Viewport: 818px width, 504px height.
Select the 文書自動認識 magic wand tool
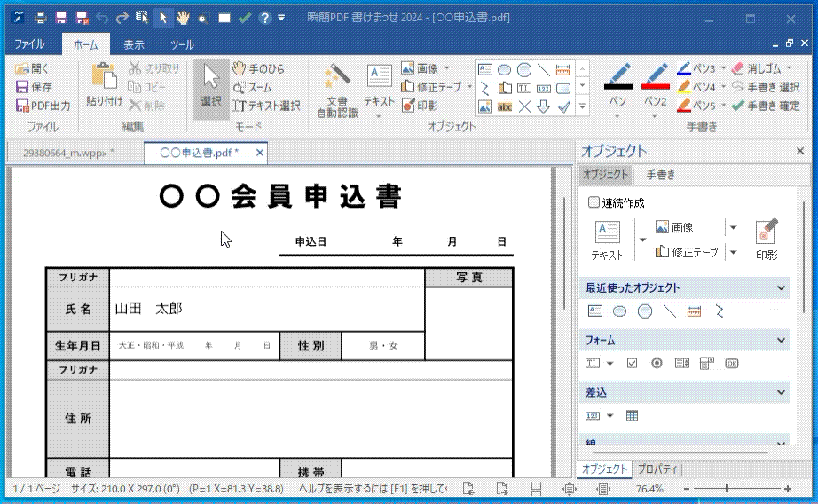337,91
